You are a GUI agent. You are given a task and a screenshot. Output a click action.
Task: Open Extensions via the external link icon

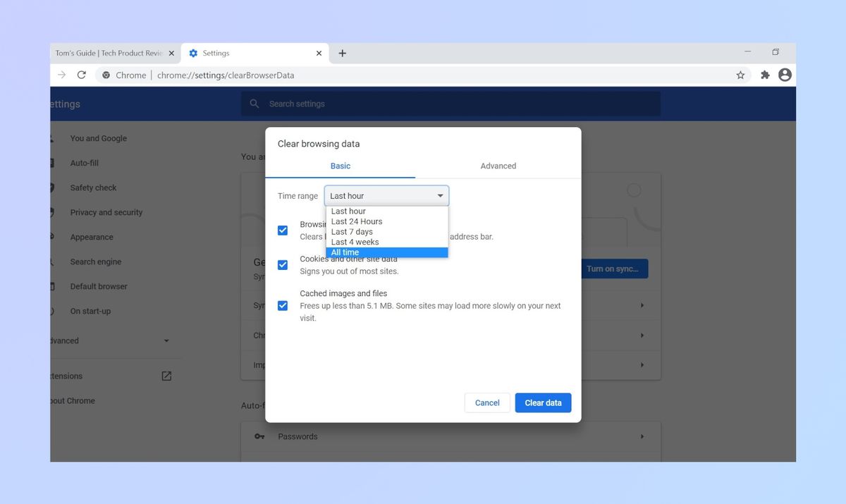pyautogui.click(x=166, y=376)
